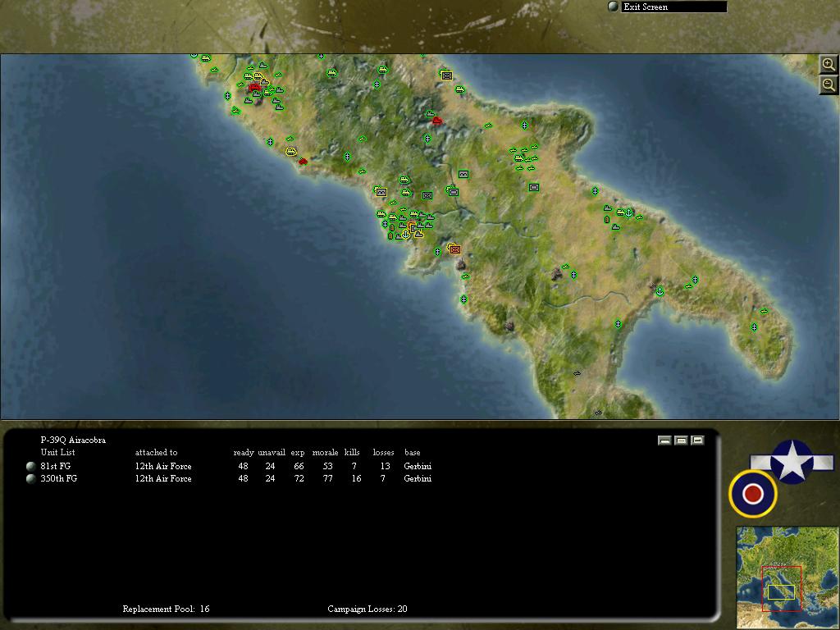Viewport: 840px width, 630px height.
Task: Select the lone rounded-rectangle box below the eastern aircraft cluster
Action: 533,187
